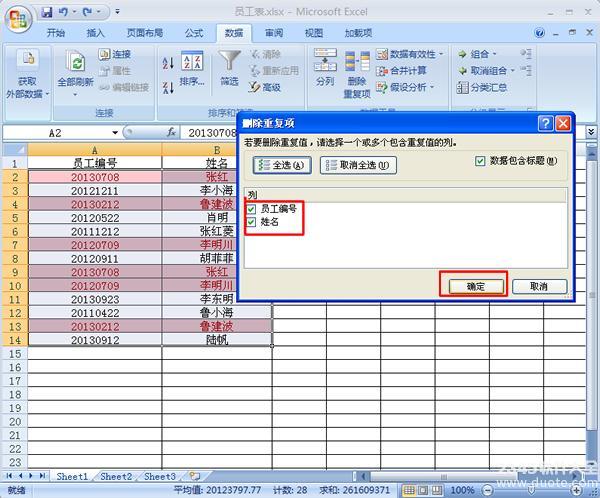
Task: Click the Sort (排序) icon
Action: click(192, 64)
